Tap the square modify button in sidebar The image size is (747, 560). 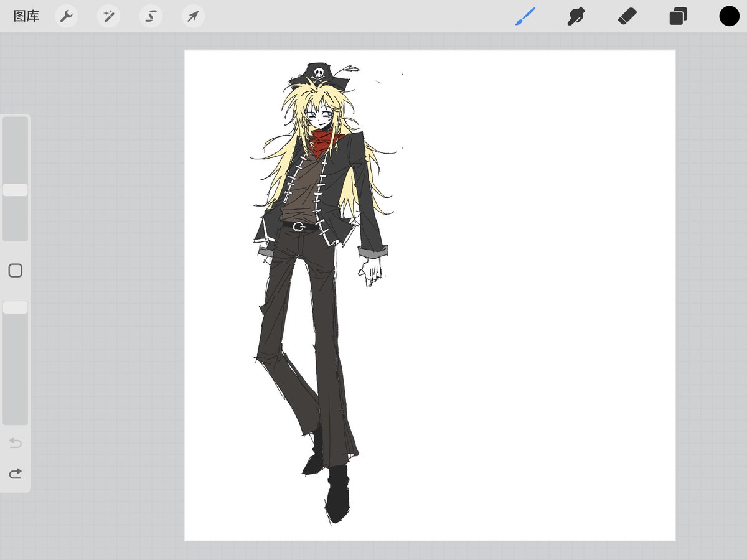click(x=16, y=271)
